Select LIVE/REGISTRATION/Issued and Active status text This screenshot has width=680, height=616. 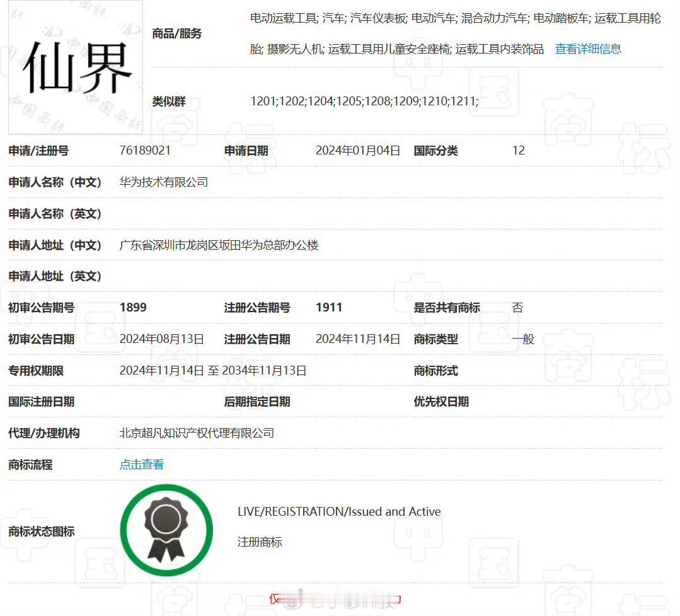[339, 511]
